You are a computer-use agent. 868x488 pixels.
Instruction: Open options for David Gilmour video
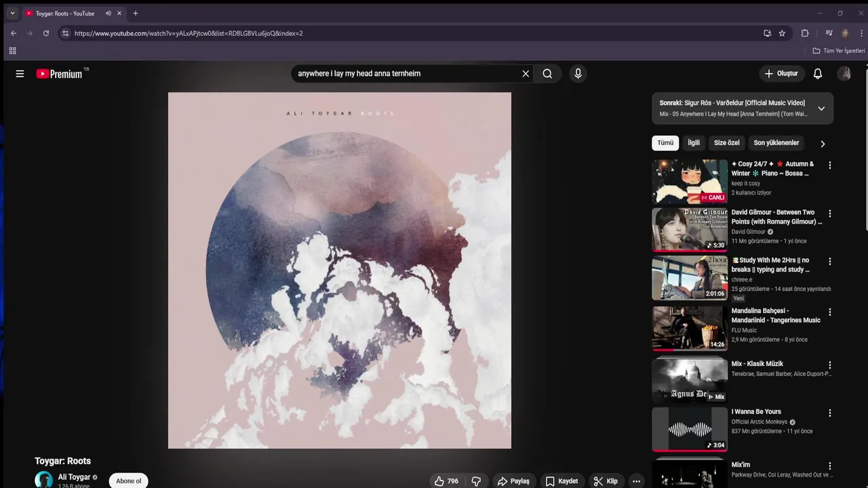[x=829, y=213]
